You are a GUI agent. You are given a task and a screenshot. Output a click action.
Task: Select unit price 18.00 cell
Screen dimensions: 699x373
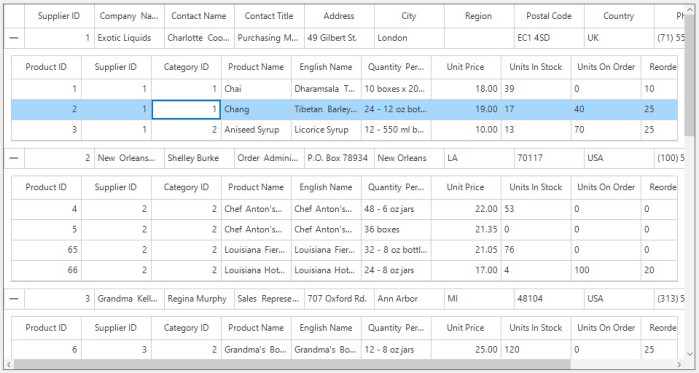[466, 89]
